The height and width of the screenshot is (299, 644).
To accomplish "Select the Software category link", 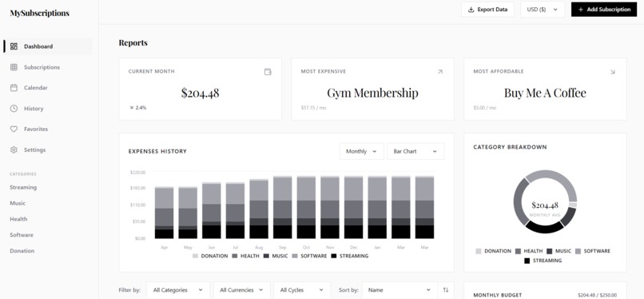I will (22, 235).
